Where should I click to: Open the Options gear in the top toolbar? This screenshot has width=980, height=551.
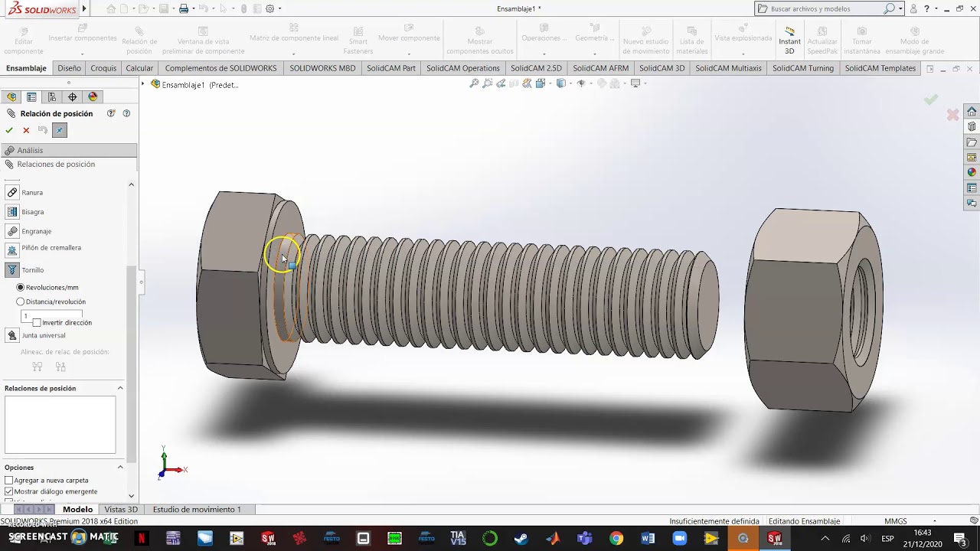[269, 9]
